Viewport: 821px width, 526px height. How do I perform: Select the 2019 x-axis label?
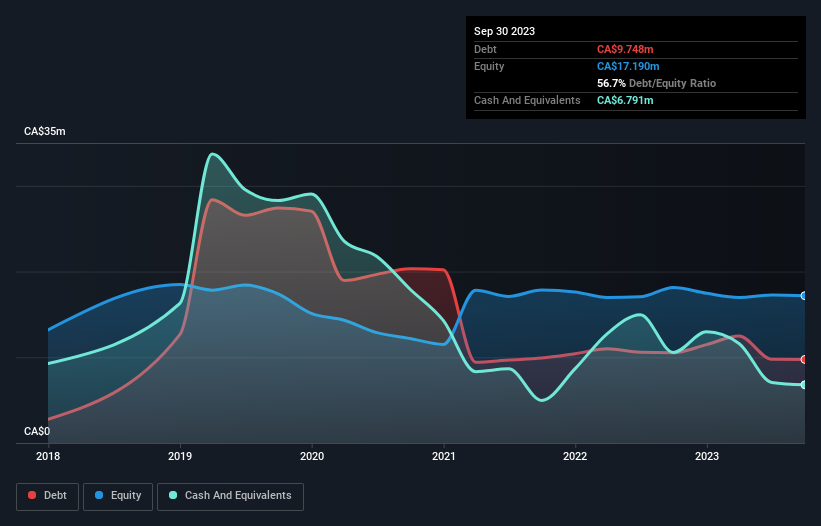180,456
